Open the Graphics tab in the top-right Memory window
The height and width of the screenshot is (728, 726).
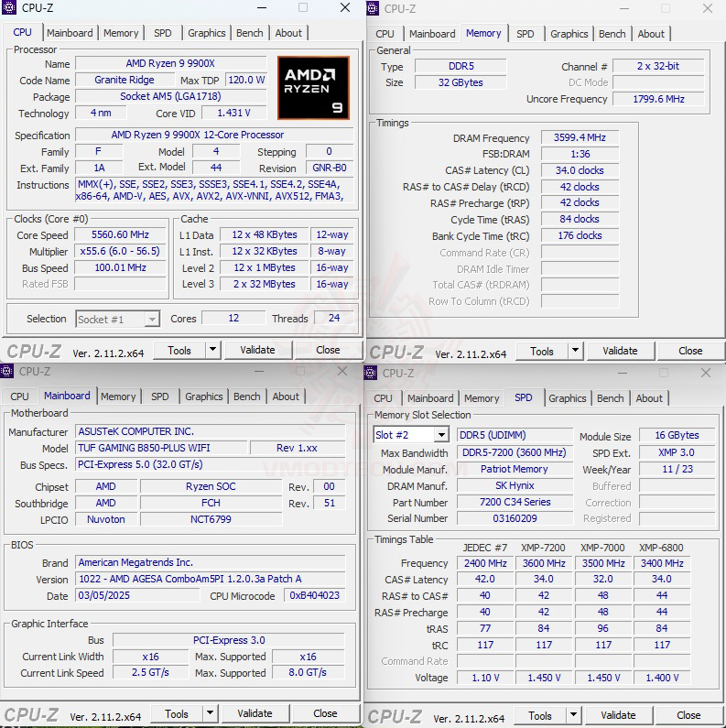click(x=569, y=34)
